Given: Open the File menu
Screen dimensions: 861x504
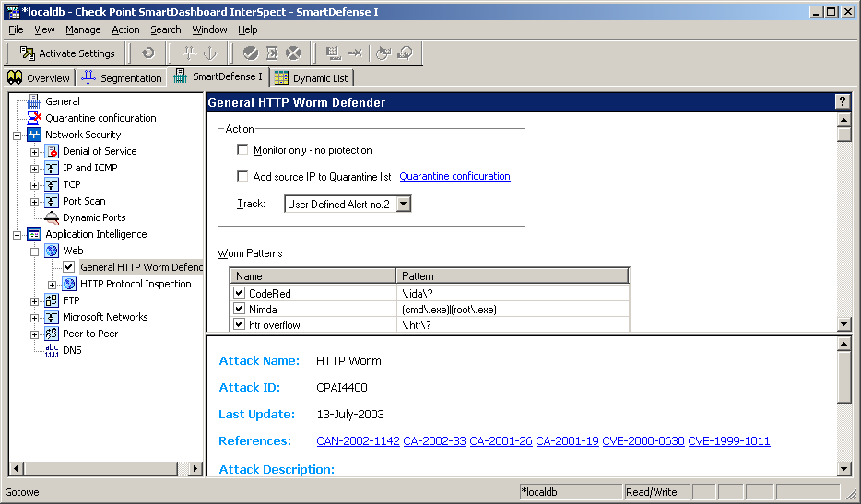Looking at the screenshot, I should [x=16, y=29].
